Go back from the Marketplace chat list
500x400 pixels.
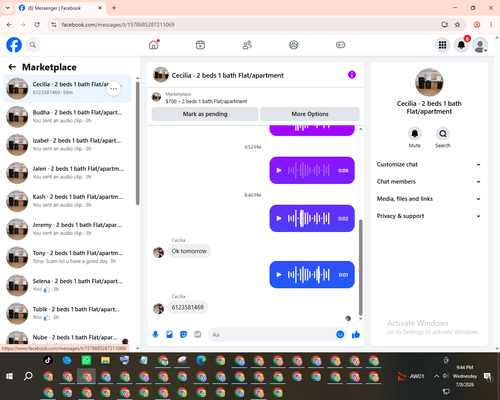(x=12, y=67)
